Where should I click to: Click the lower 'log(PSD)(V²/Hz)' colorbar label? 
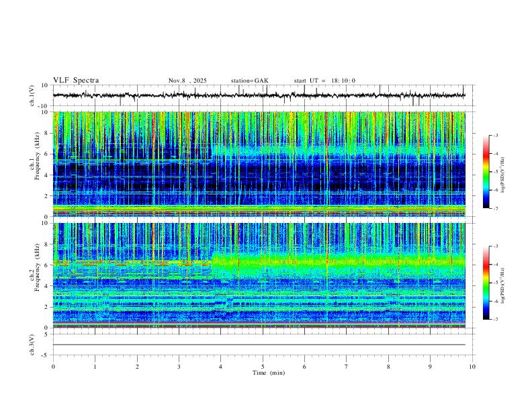503,285
